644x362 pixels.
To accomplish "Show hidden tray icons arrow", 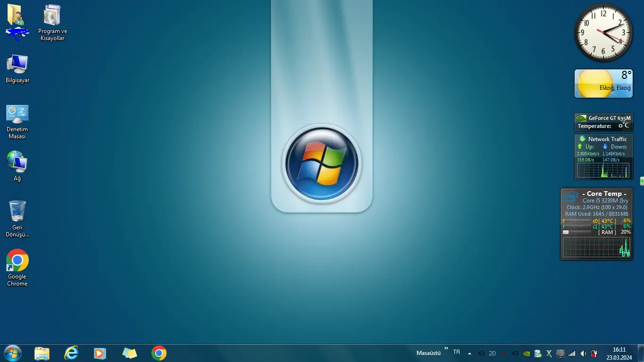I will tap(469, 353).
